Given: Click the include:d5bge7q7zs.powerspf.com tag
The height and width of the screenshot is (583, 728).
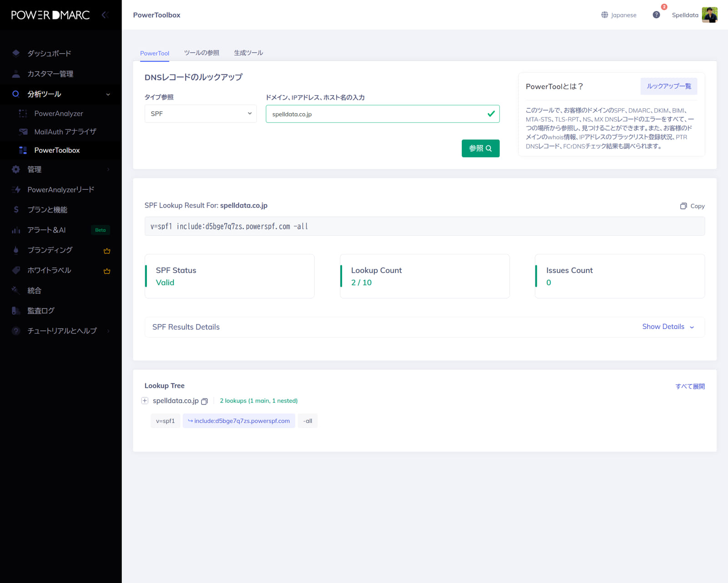Looking at the screenshot, I should click(239, 421).
